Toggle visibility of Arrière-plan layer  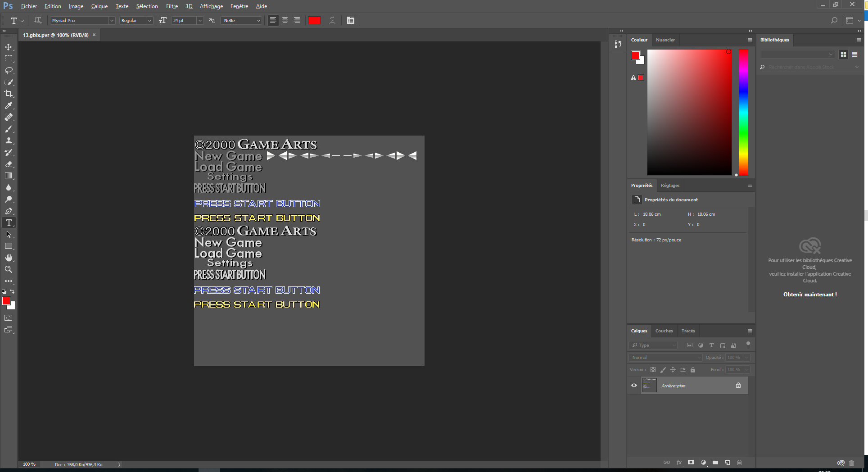point(634,386)
